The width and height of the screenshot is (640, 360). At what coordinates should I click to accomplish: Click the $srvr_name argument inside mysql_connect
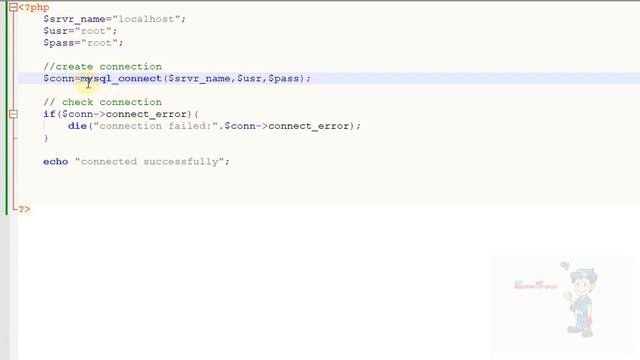(x=199, y=78)
